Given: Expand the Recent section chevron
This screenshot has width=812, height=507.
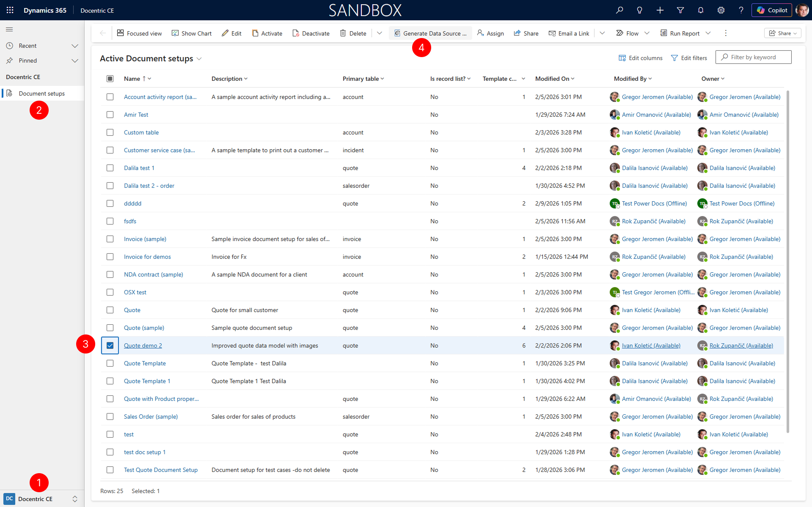Looking at the screenshot, I should pyautogui.click(x=75, y=46).
